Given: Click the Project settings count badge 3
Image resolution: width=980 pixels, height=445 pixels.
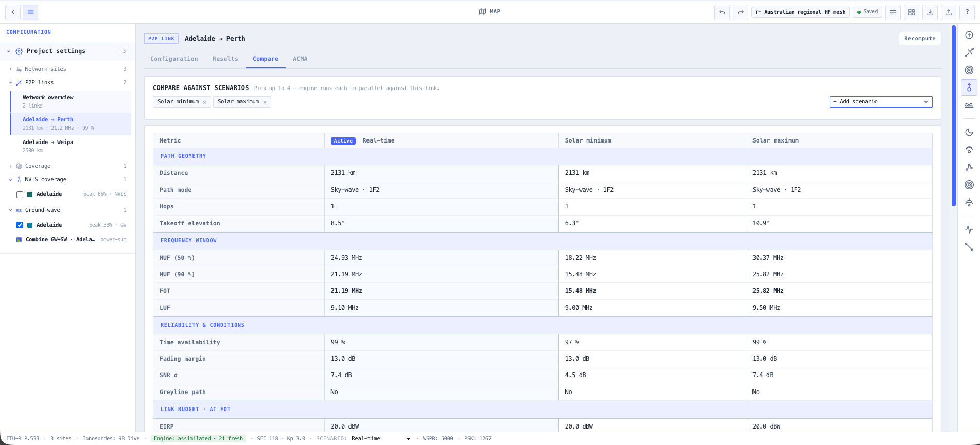Looking at the screenshot, I should click(x=124, y=51).
